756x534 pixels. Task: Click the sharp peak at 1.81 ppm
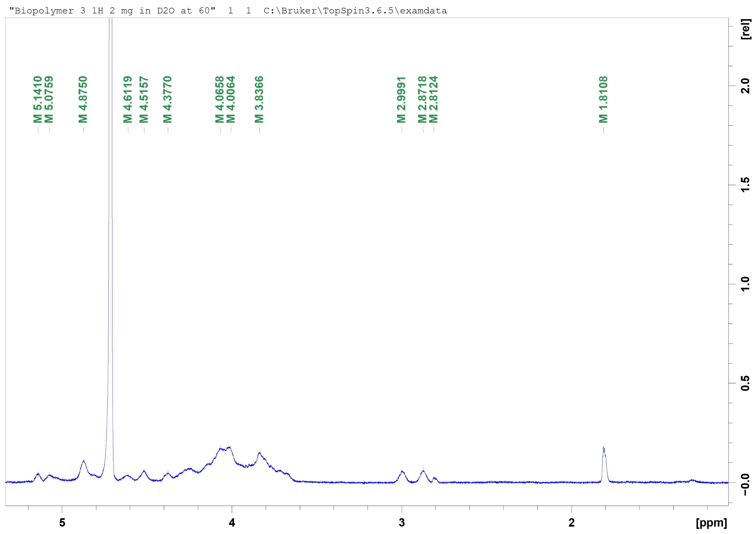[x=604, y=464]
